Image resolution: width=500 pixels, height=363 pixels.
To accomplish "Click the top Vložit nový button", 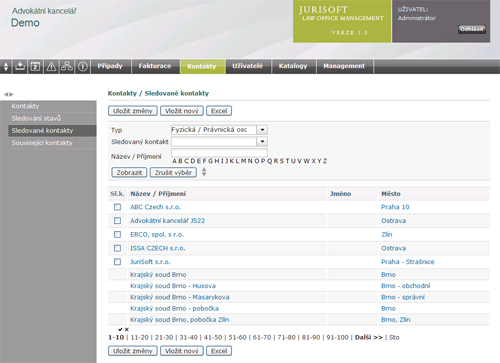I will pyautogui.click(x=182, y=111).
